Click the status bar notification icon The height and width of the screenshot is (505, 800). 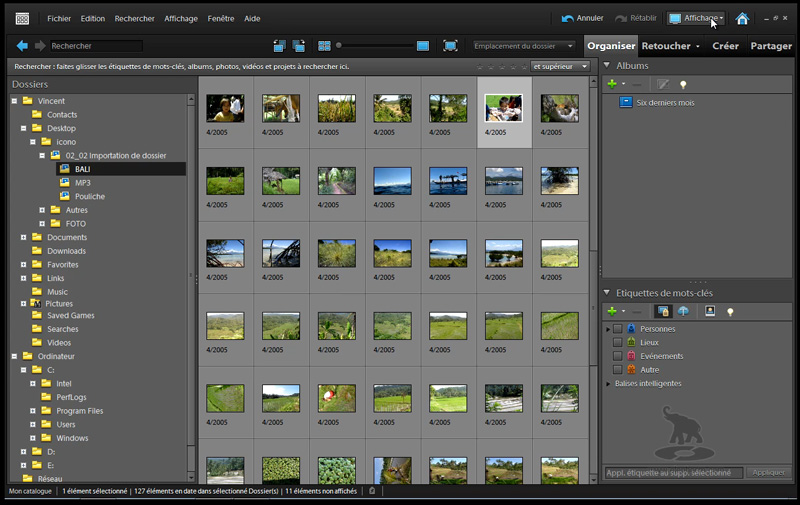tap(372, 491)
